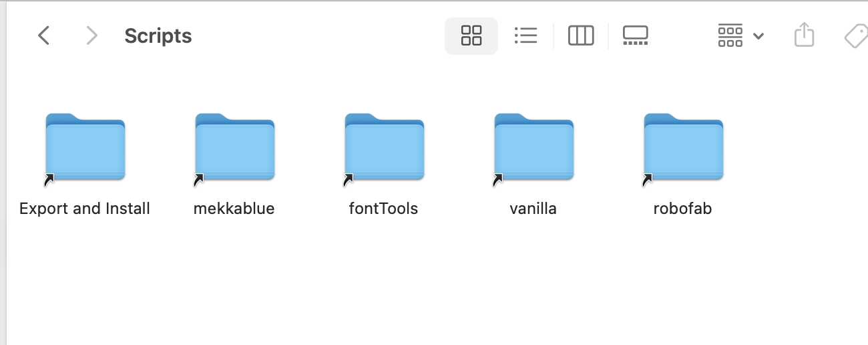The width and height of the screenshot is (868, 345).
Task: Go forward using the right chevron
Action: click(x=92, y=35)
